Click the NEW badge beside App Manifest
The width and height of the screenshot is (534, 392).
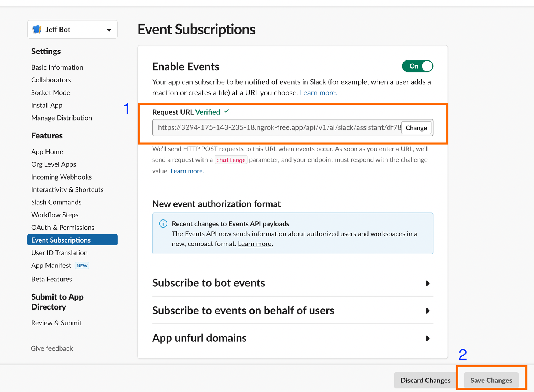pos(82,266)
